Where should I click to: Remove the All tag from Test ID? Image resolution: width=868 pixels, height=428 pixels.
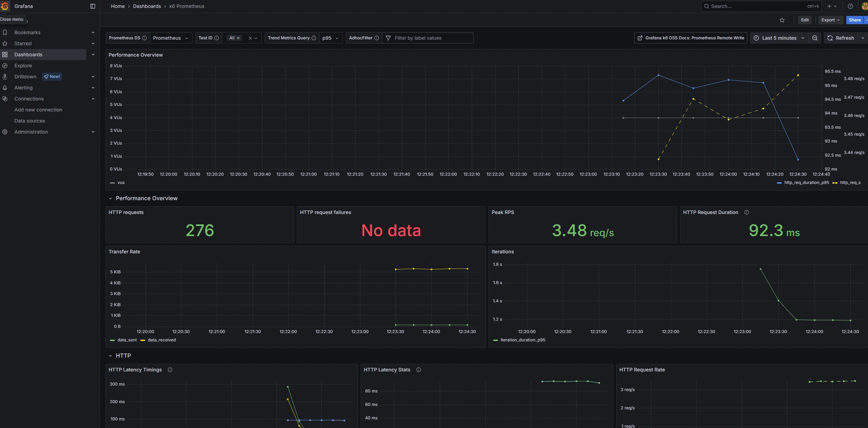tap(238, 38)
